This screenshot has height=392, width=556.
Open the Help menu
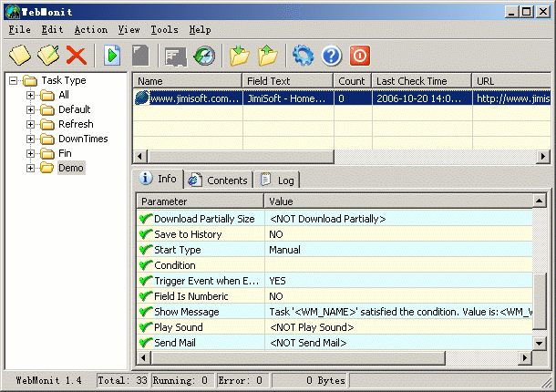pos(200,29)
